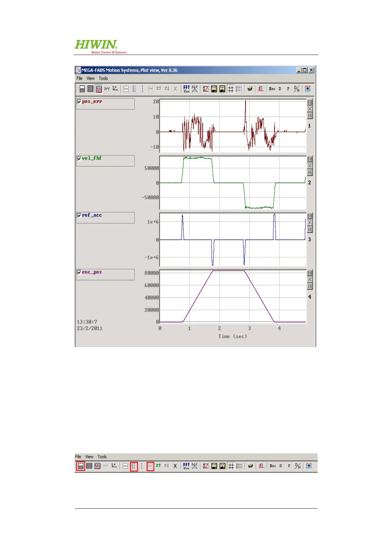Screen dimensions: 392x554
Task: Click crossed-out tool icon next to FFT in Plot view window
Action: click(195, 89)
